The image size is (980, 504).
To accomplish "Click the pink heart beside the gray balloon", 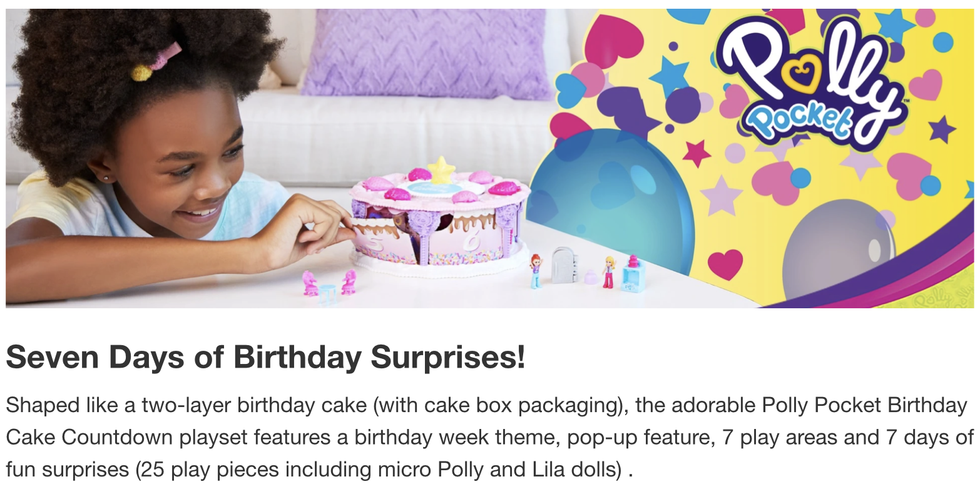I will [725, 264].
